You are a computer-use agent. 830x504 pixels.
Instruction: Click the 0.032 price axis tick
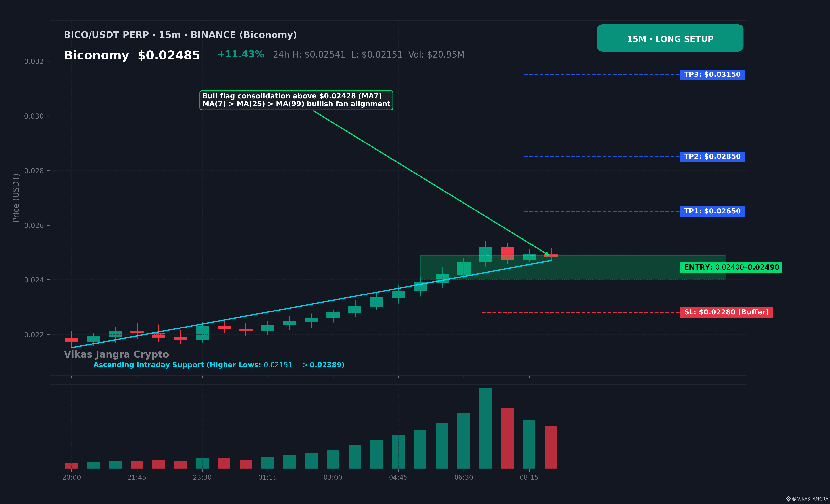[x=34, y=61]
